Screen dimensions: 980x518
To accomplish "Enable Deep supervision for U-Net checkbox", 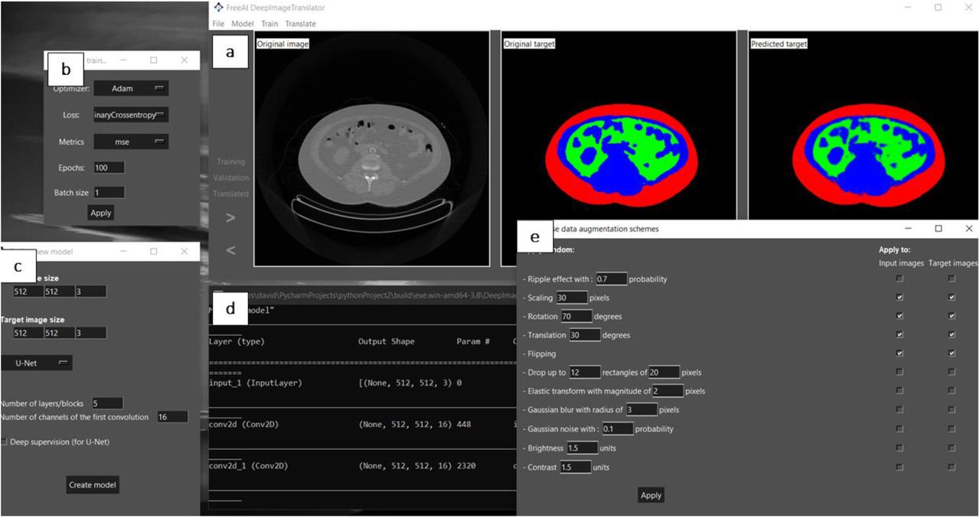I will [x=5, y=442].
